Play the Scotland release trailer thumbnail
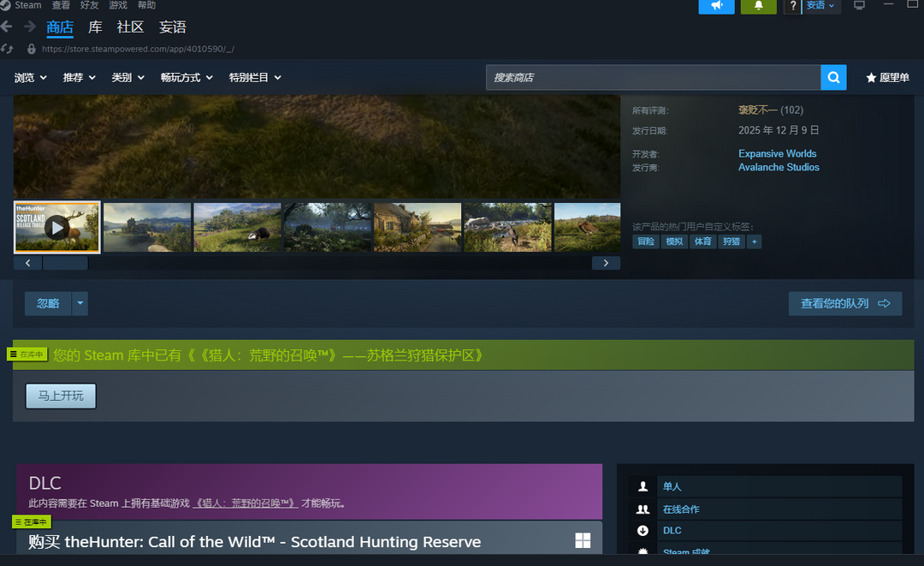This screenshot has height=566, width=924. 57,227
